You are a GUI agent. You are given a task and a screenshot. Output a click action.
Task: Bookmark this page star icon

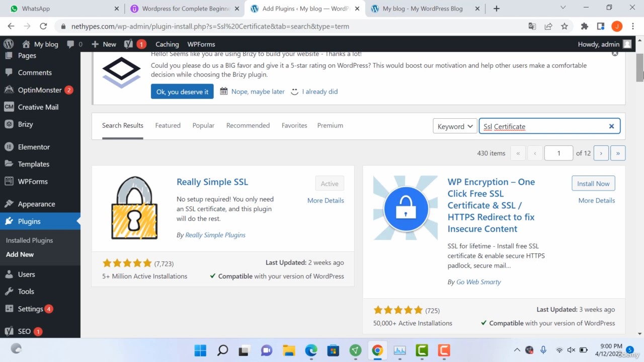[x=565, y=26]
